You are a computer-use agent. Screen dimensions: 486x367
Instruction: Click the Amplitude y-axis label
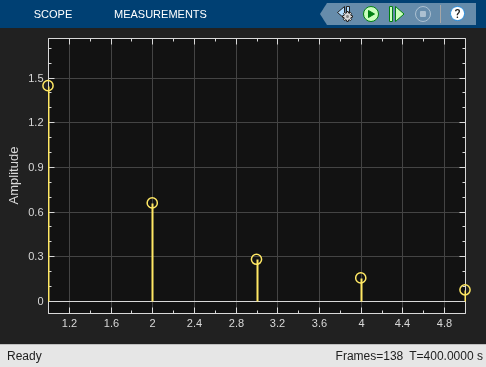[x=14, y=175]
